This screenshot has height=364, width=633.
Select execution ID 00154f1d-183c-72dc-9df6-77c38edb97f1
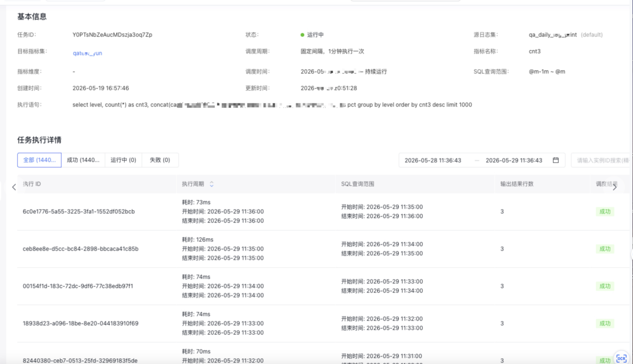[x=78, y=286]
